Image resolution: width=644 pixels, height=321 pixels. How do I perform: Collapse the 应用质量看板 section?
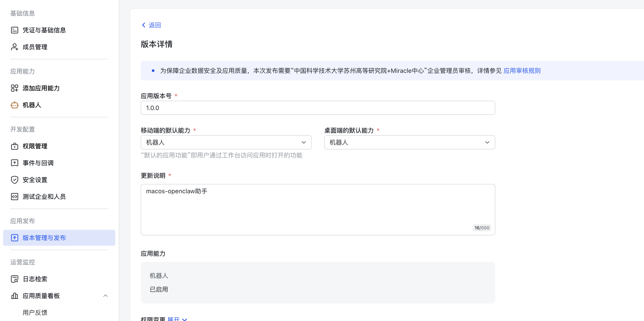click(105, 296)
